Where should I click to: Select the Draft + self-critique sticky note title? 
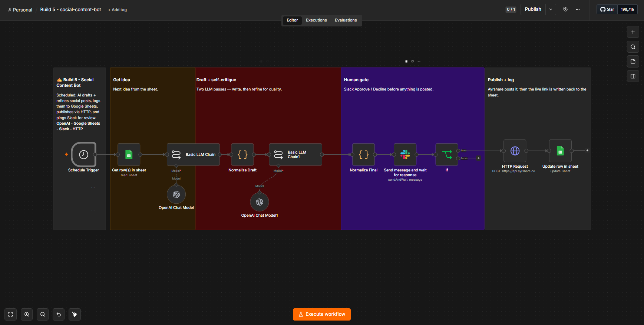pos(216,80)
